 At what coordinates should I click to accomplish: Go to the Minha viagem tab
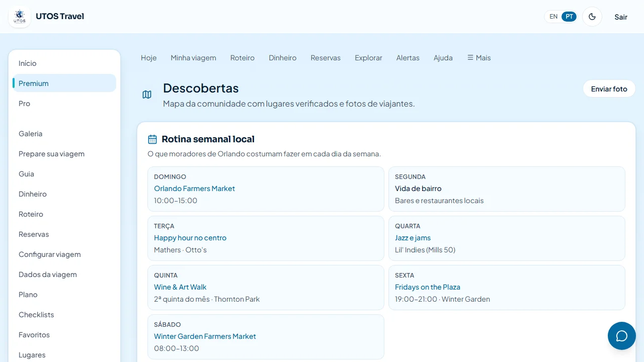tap(193, 58)
